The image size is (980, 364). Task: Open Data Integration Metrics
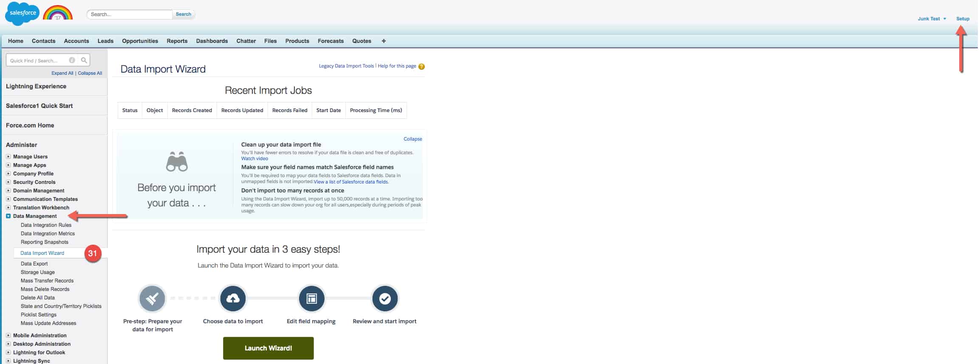point(48,234)
